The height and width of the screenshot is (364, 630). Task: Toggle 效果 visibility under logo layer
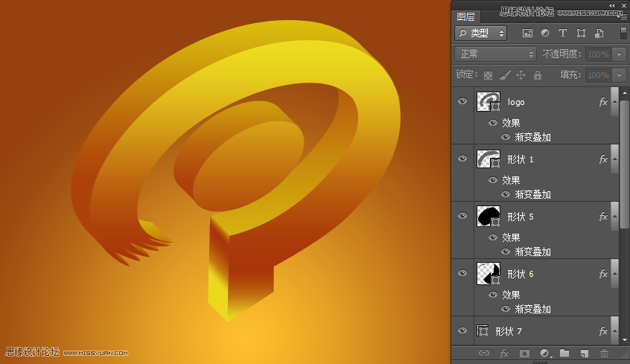[x=492, y=123]
